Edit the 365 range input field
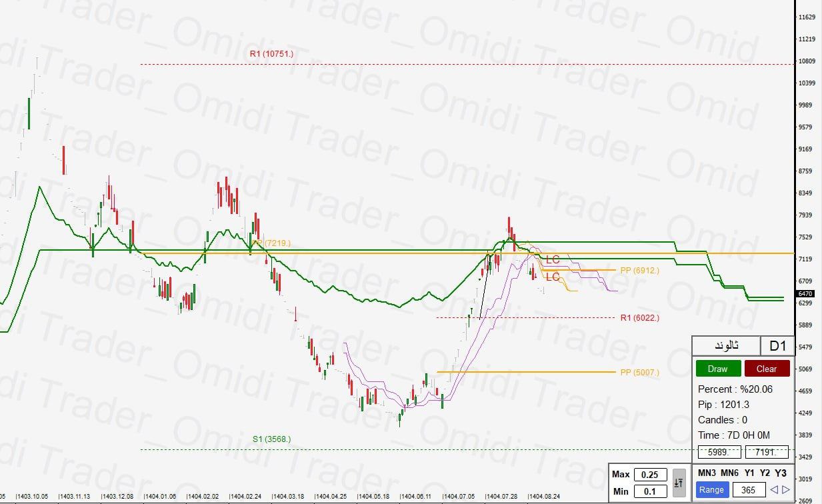The height and width of the screenshot is (504, 822). [748, 489]
